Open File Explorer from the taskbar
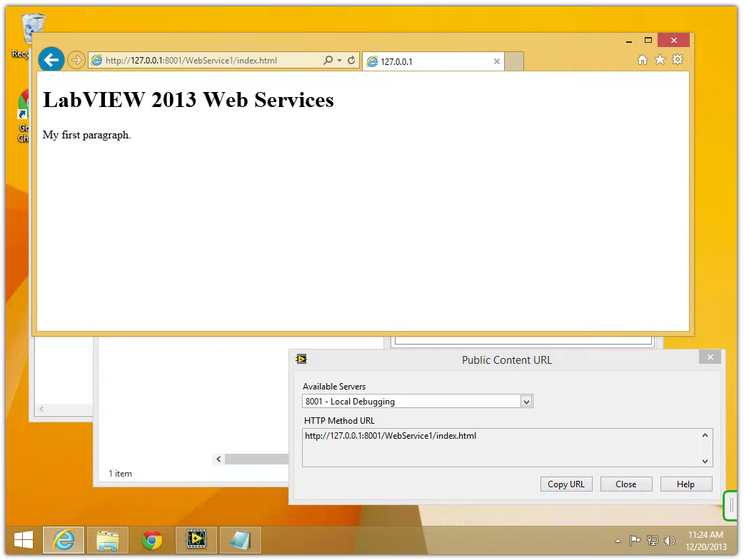Screen dimensions: 744x560 107,540
